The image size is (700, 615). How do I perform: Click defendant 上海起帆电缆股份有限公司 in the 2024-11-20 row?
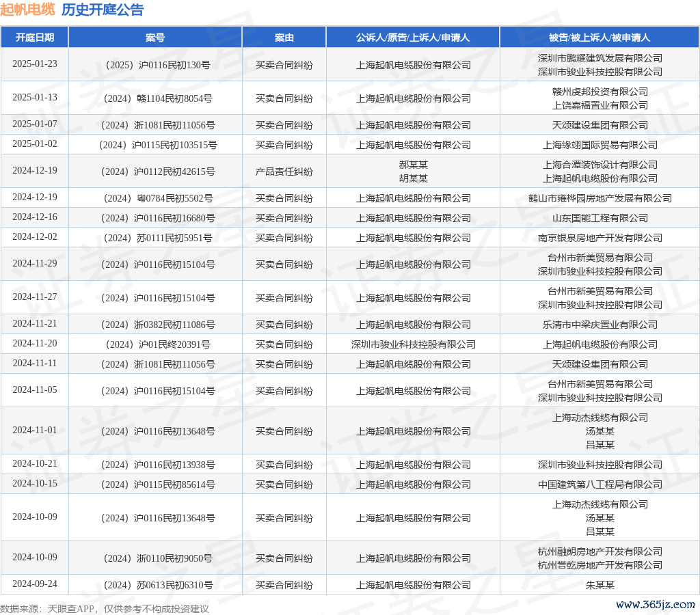pyautogui.click(x=600, y=344)
